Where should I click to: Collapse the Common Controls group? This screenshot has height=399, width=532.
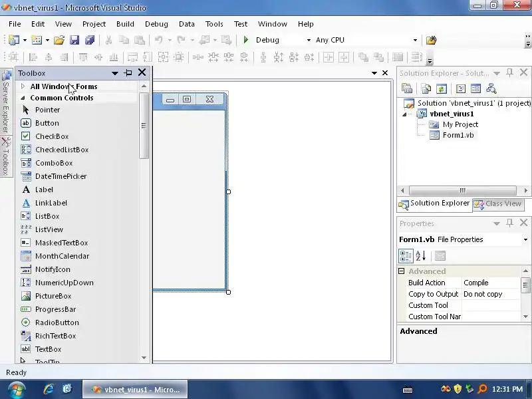tap(23, 98)
